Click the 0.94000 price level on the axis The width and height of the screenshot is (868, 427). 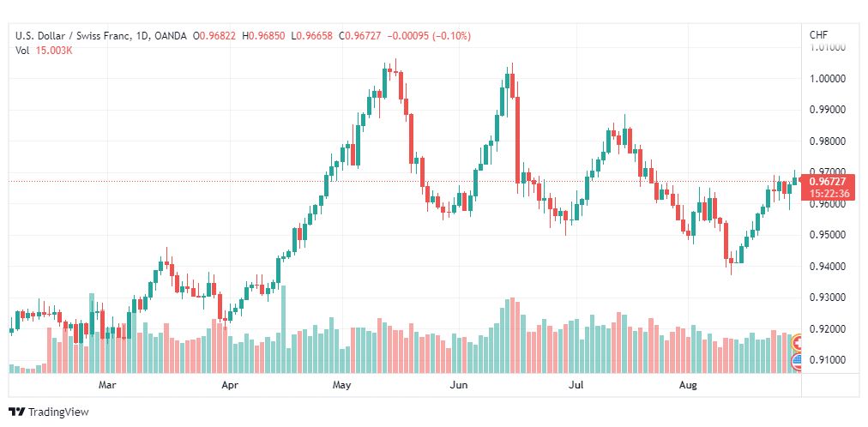[827, 267]
